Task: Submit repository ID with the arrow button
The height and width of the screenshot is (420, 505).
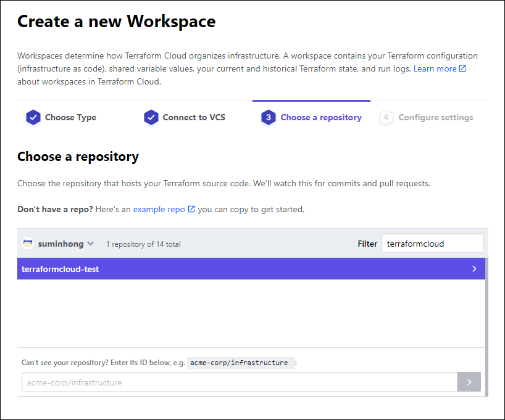Action: coord(469,382)
